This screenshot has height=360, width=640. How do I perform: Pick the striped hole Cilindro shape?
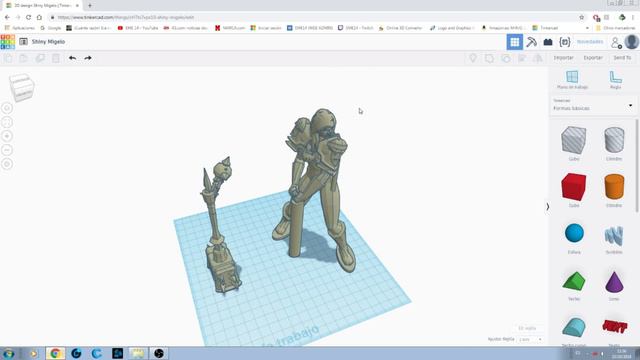pyautogui.click(x=614, y=140)
